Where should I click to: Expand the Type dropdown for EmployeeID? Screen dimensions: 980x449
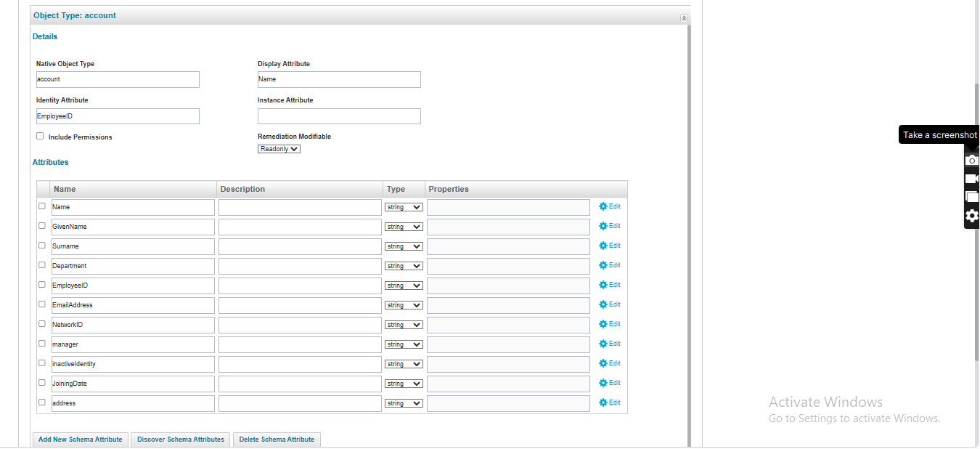coord(404,286)
